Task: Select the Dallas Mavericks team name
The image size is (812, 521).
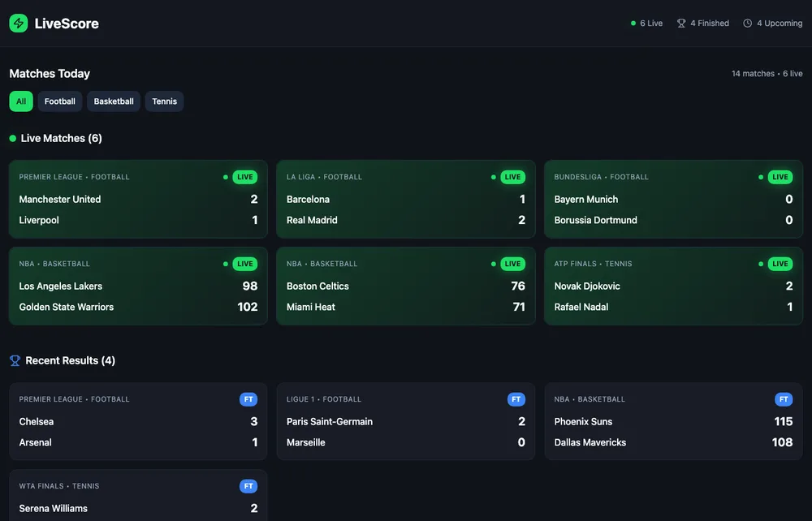Action: (590, 442)
